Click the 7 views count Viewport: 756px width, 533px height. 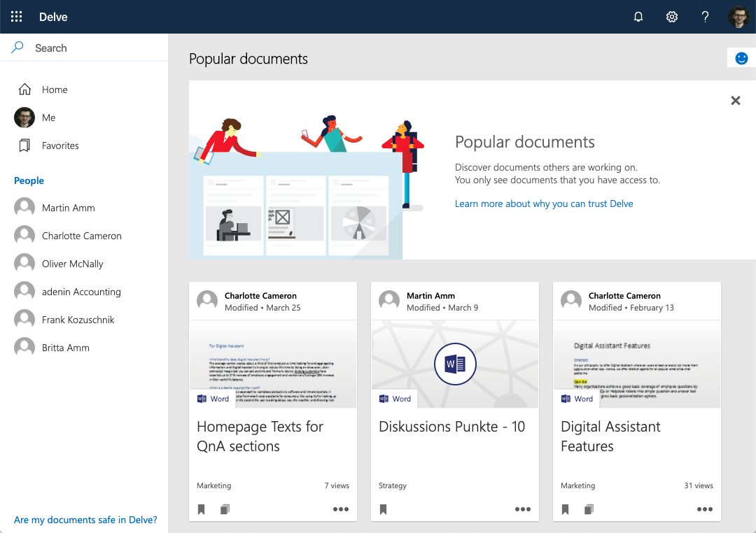(337, 485)
